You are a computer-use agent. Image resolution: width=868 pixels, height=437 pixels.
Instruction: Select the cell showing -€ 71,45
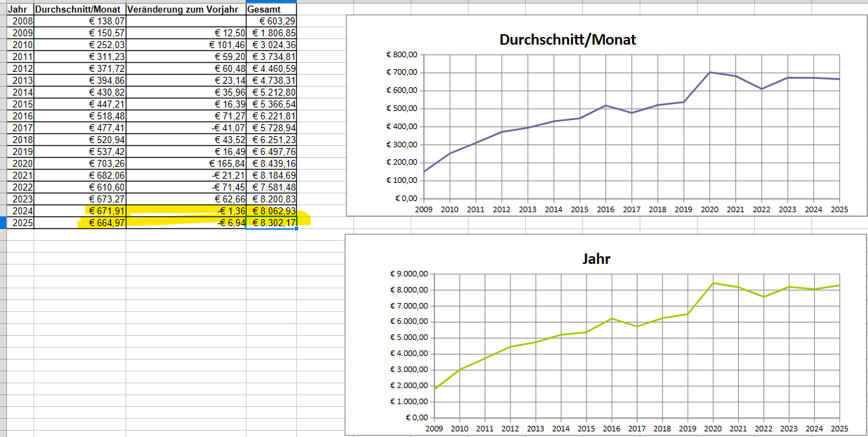(x=185, y=187)
